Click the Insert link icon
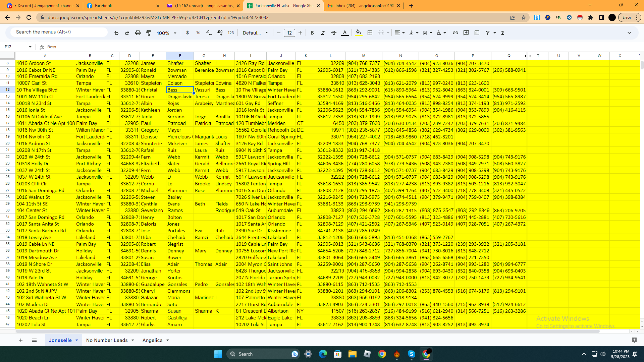Viewport: 644px width, 362px height. [x=455, y=33]
